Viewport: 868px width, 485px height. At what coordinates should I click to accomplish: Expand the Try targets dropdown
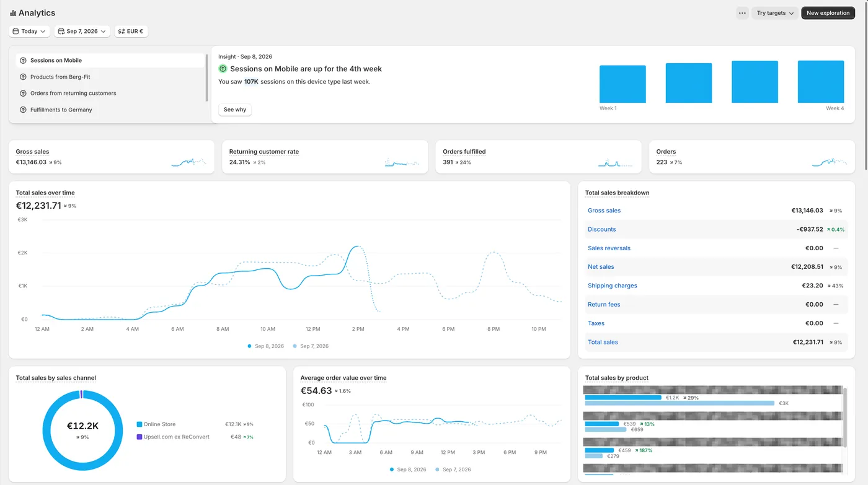click(775, 13)
